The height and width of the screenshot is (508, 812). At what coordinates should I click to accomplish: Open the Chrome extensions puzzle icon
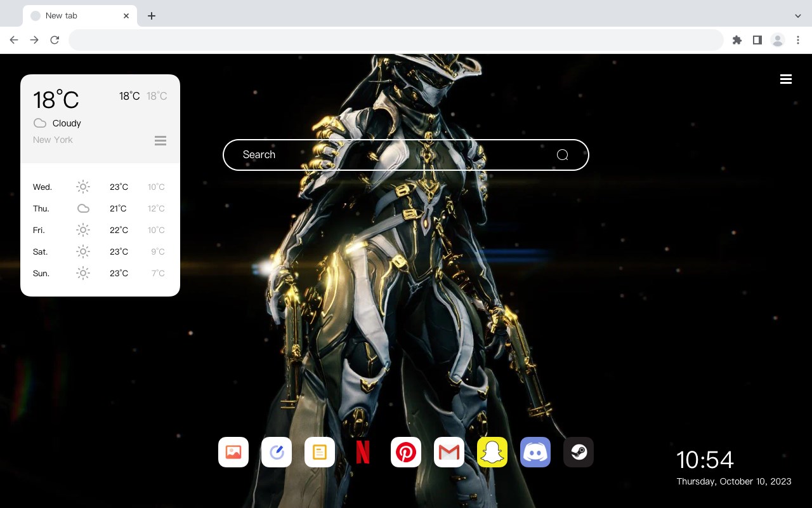pos(737,40)
